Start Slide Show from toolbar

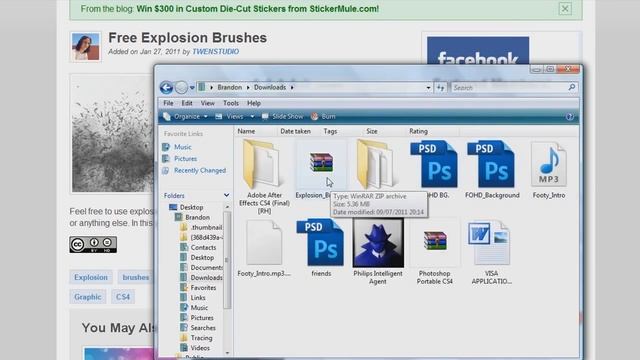[282, 117]
